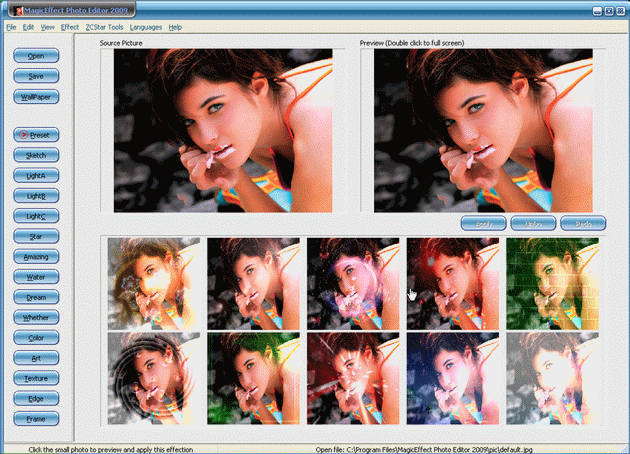Click the Redo button below preview
630x454 pixels.
point(583,224)
